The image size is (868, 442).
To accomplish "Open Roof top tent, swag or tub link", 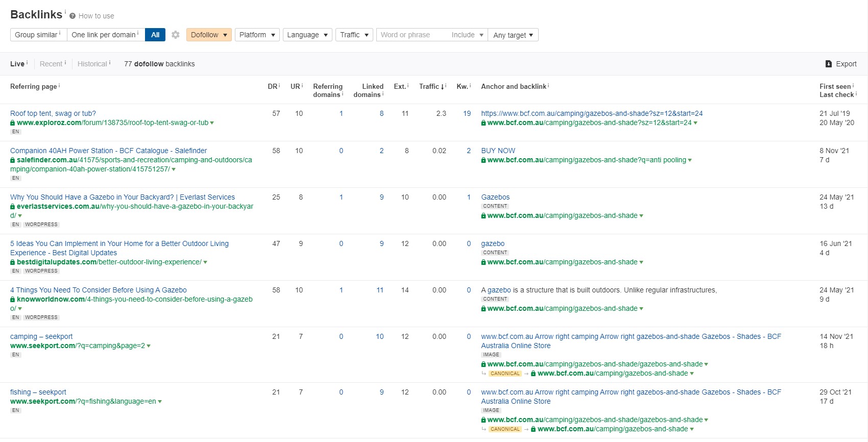I will coord(53,113).
